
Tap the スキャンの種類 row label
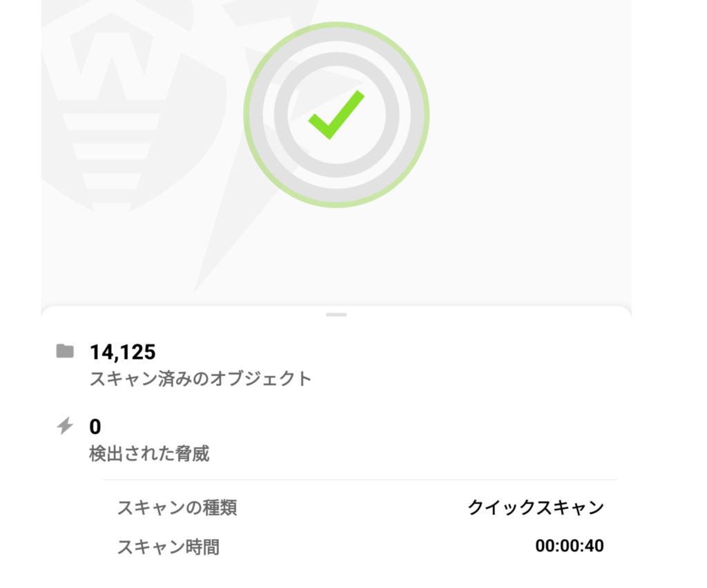pyautogui.click(x=177, y=508)
